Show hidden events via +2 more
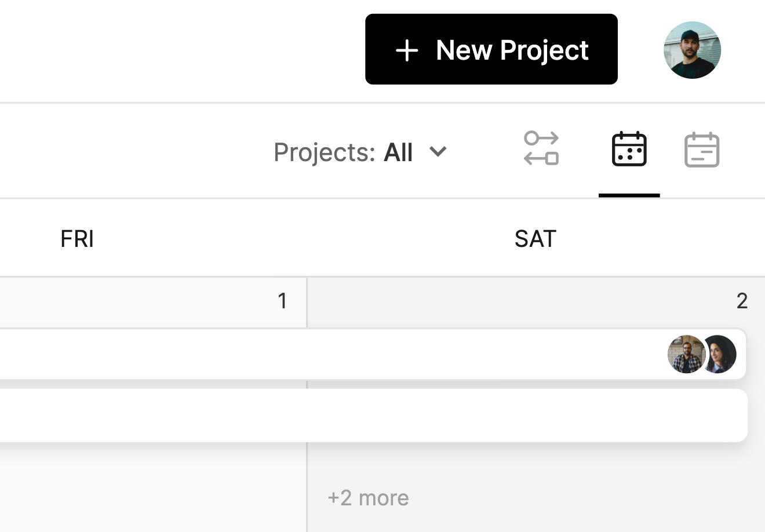 [x=368, y=498]
